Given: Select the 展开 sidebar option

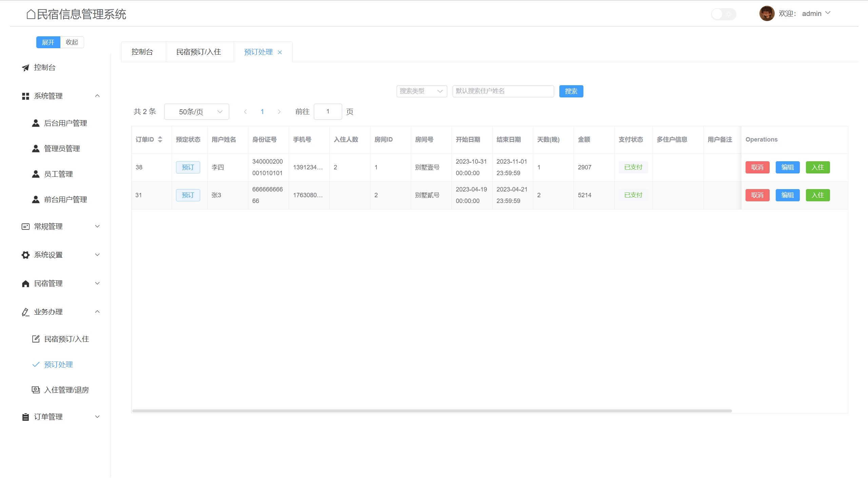Looking at the screenshot, I should tap(48, 42).
